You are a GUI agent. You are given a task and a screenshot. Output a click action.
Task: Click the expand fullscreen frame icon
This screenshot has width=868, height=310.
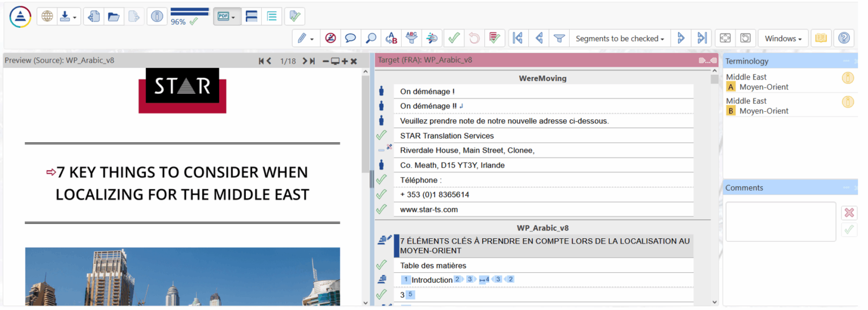tap(725, 38)
